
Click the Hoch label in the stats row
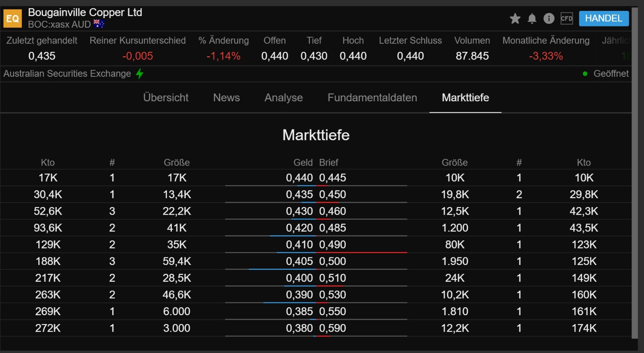click(353, 41)
